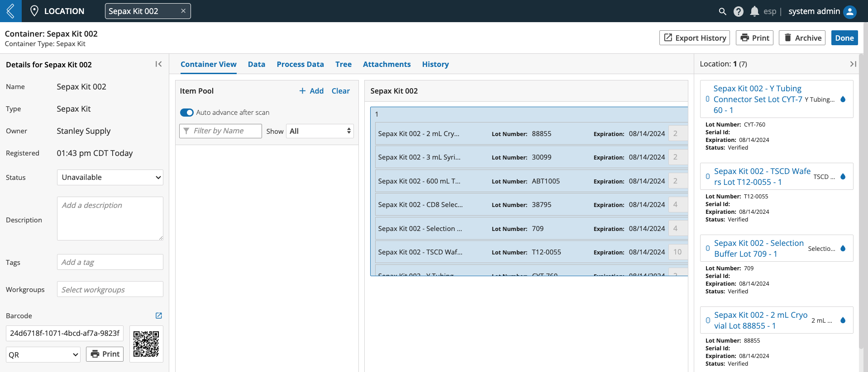This screenshot has width=868, height=372.
Task: Click the count icon on Selection Buffer card
Action: point(708,249)
